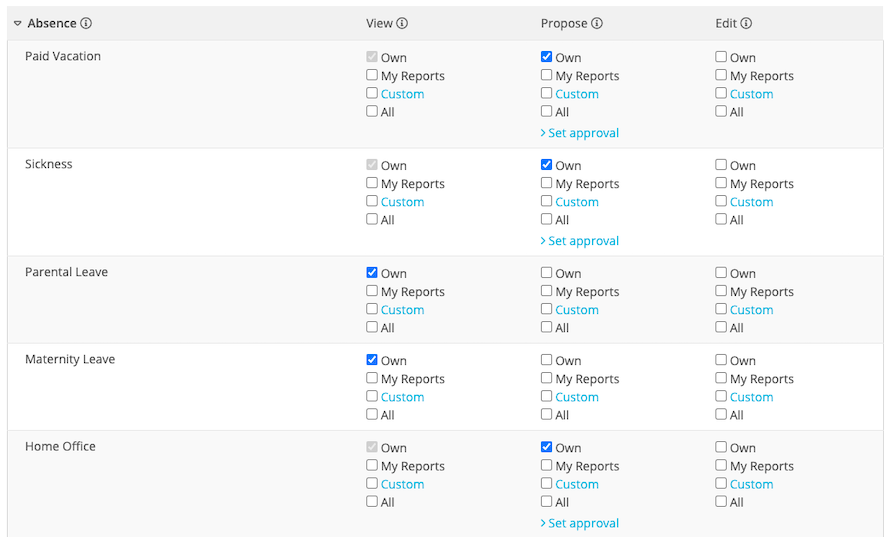Check Edit My Reports for Paid Vacation

(x=721, y=75)
